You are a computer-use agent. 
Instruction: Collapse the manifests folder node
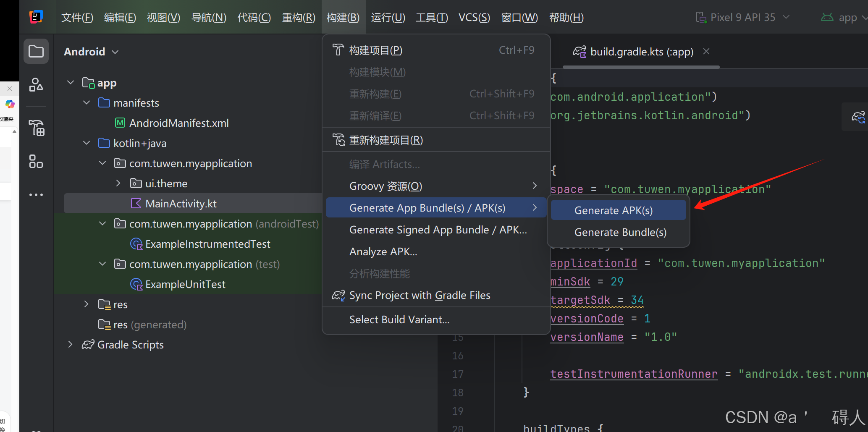[x=87, y=103]
